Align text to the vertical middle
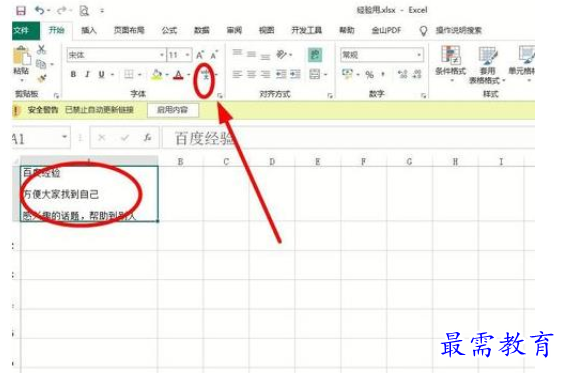Screen dimensions: 562x376 click(x=251, y=54)
